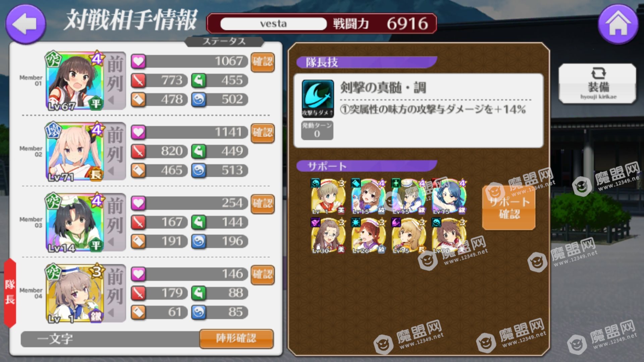Open the Lv14 Member 03 portrait
Image resolution: width=644 pixels, height=362 pixels.
[75, 223]
